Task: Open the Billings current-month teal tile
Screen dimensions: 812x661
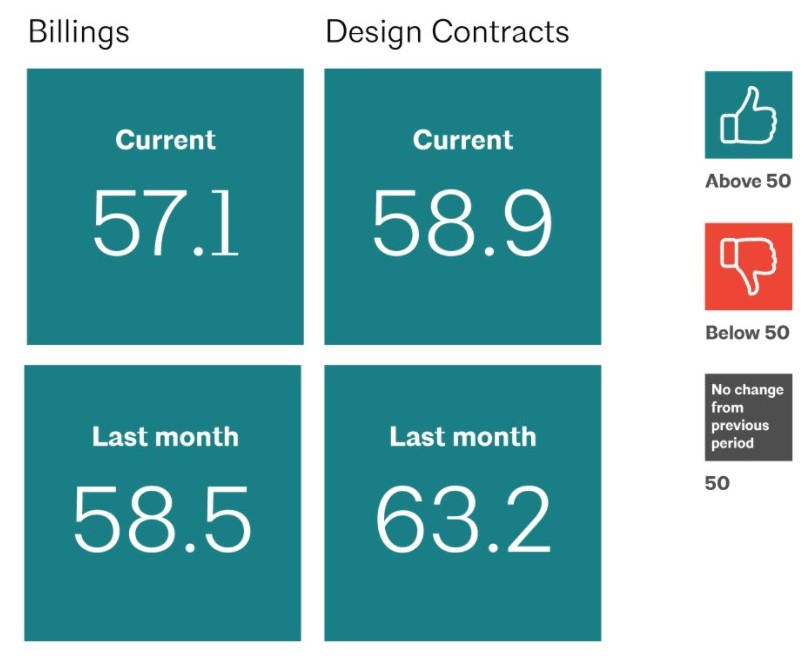Action: click(x=165, y=300)
